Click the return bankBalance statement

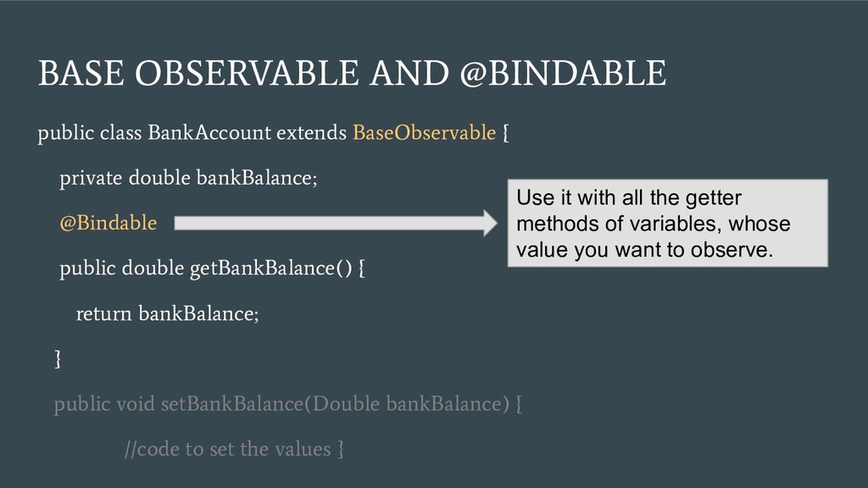pyautogui.click(x=167, y=313)
